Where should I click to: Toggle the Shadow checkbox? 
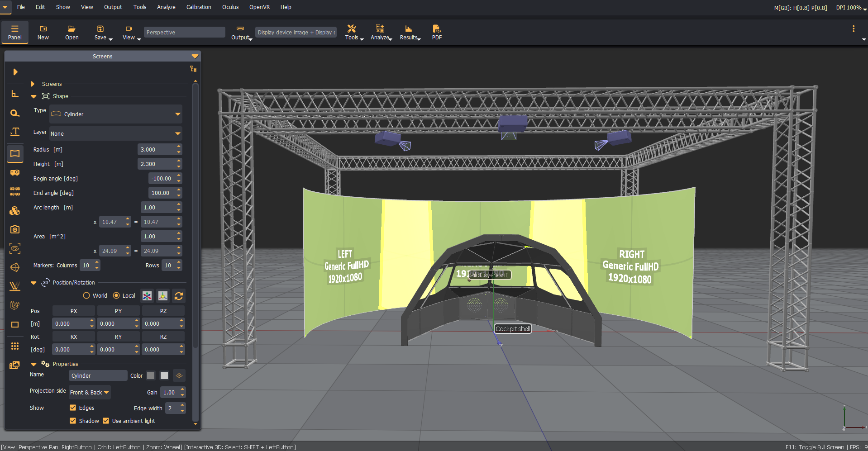(73, 421)
